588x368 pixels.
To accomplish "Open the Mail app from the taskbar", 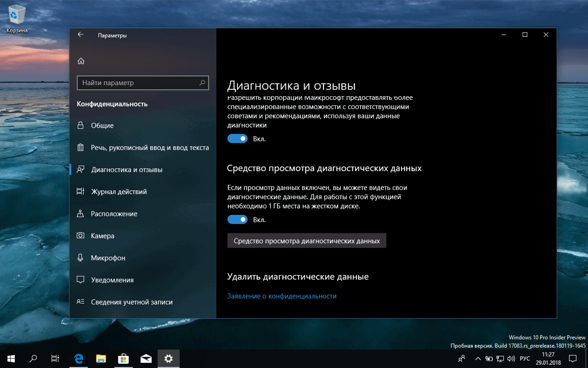I will click(x=146, y=359).
